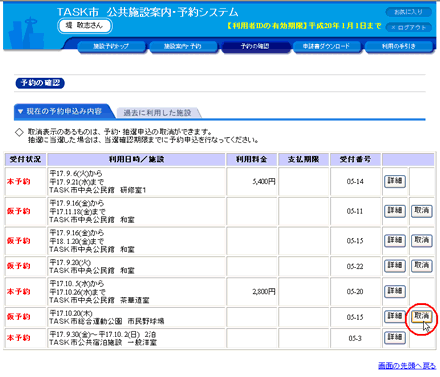Screen dimensions: 440x377
Task: Open the 申請書ダウンロード navigation tab
Action: (327, 47)
